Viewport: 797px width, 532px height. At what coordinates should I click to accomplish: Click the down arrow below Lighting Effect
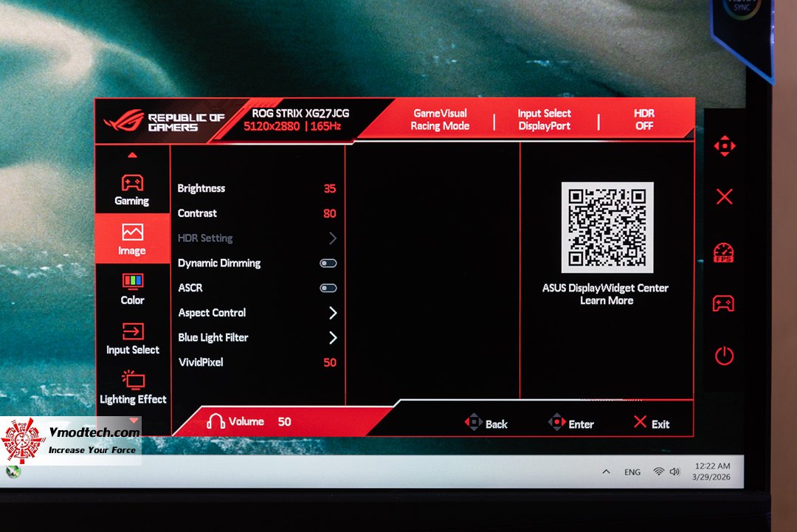[134, 421]
